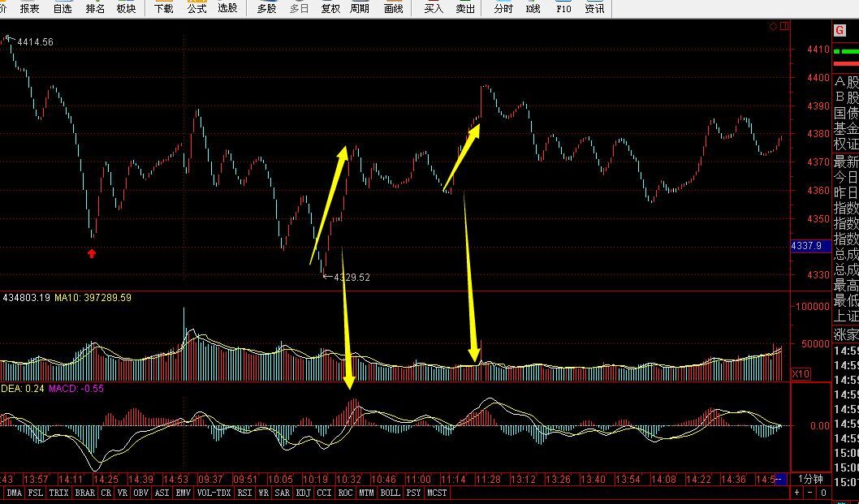Click the 卖出 sell button

click(x=465, y=9)
